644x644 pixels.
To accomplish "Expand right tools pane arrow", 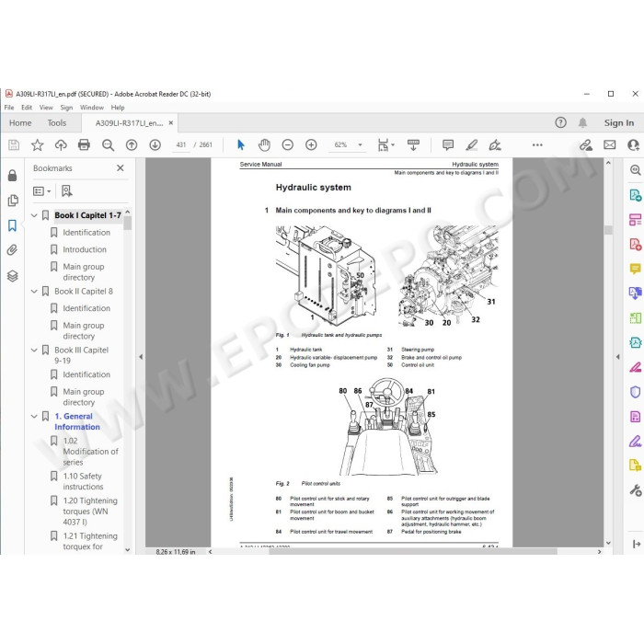I will click(617, 357).
